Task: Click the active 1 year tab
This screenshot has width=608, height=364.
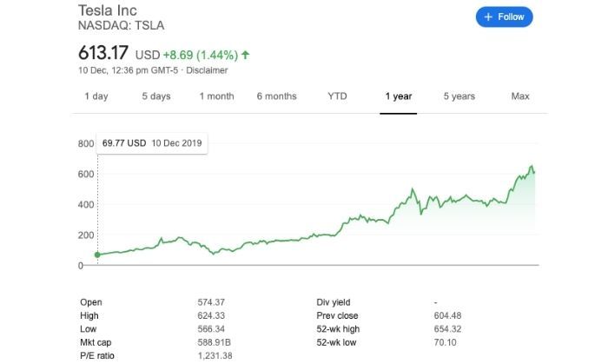Action: 399,96
